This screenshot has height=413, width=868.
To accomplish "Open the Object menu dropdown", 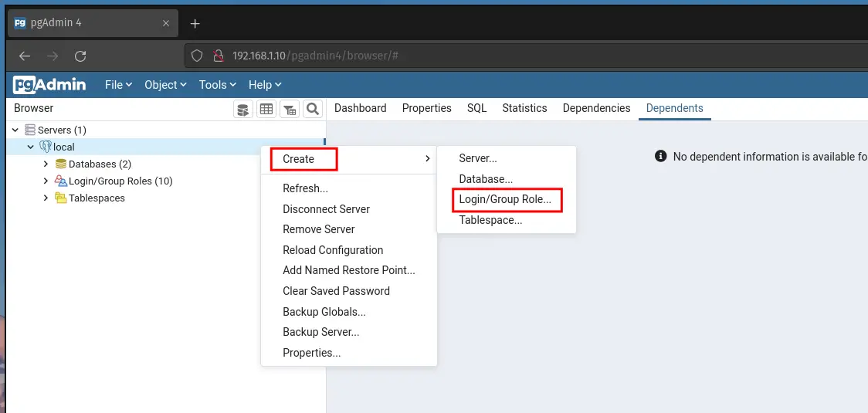I will click(165, 85).
